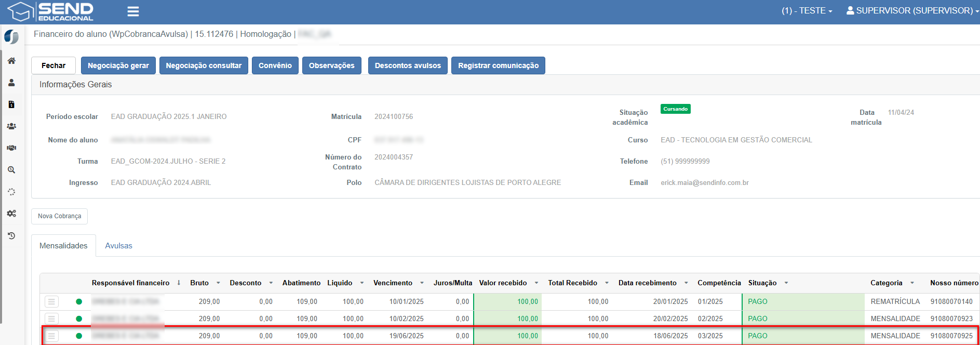
Task: Open the financial document sidebar icon
Action: click(x=11, y=104)
